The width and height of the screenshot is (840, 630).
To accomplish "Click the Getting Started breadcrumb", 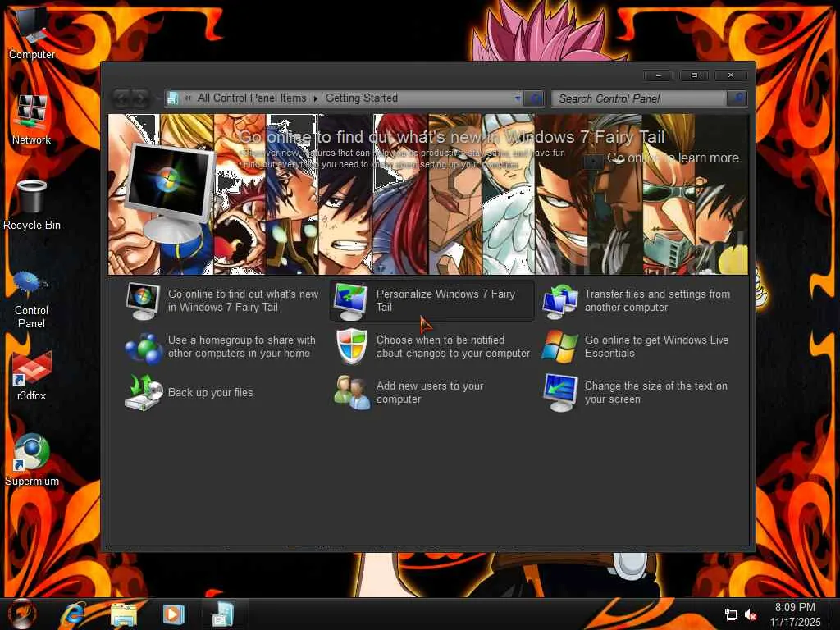I will 362,98.
